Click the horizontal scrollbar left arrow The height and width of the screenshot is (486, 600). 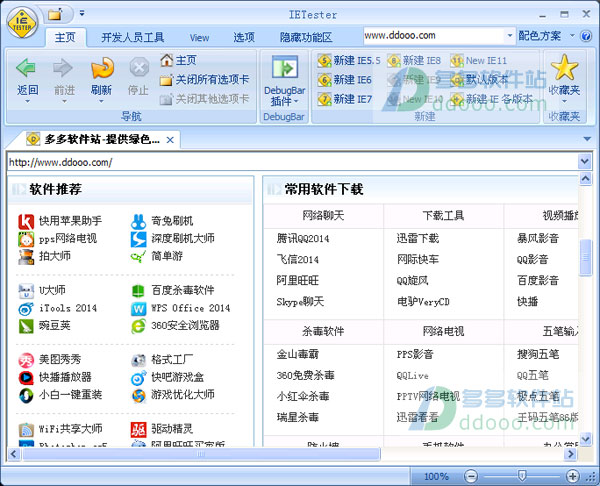(14, 454)
